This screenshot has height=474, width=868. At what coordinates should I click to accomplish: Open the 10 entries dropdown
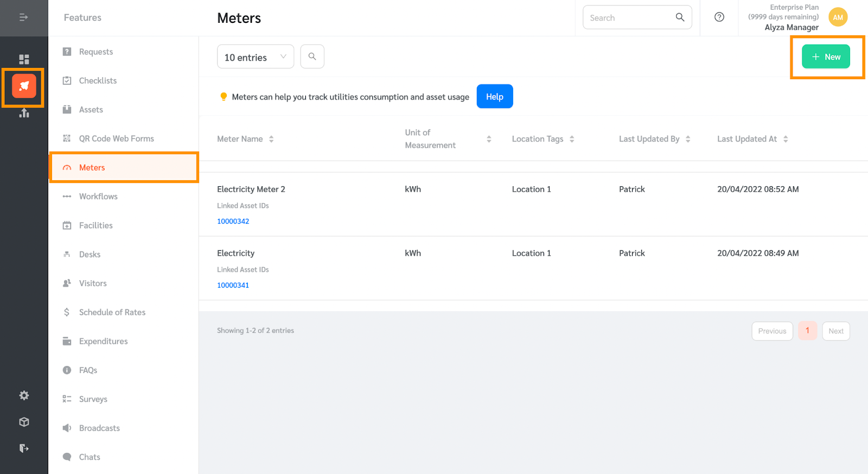point(255,56)
